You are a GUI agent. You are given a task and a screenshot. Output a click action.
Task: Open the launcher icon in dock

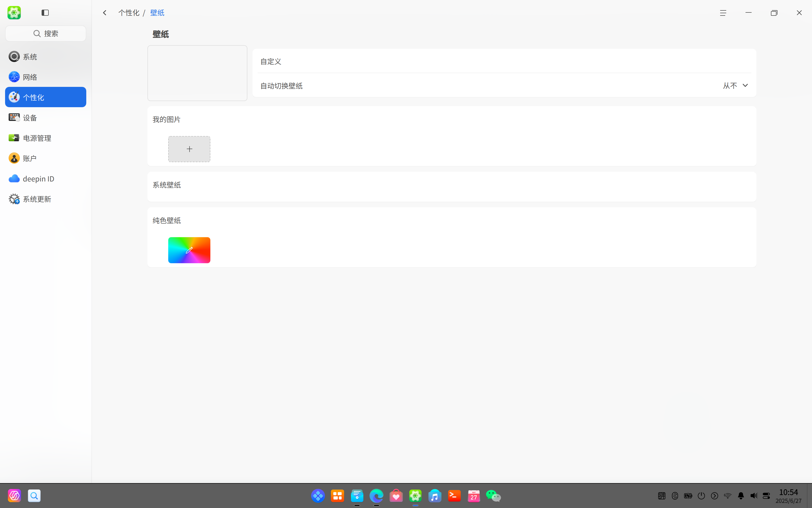tap(14, 496)
